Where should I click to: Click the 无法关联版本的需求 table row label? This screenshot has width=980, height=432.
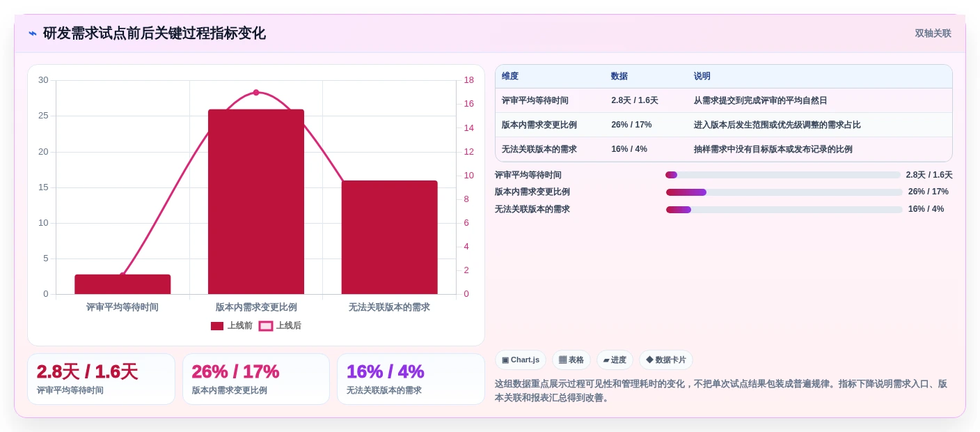[539, 149]
